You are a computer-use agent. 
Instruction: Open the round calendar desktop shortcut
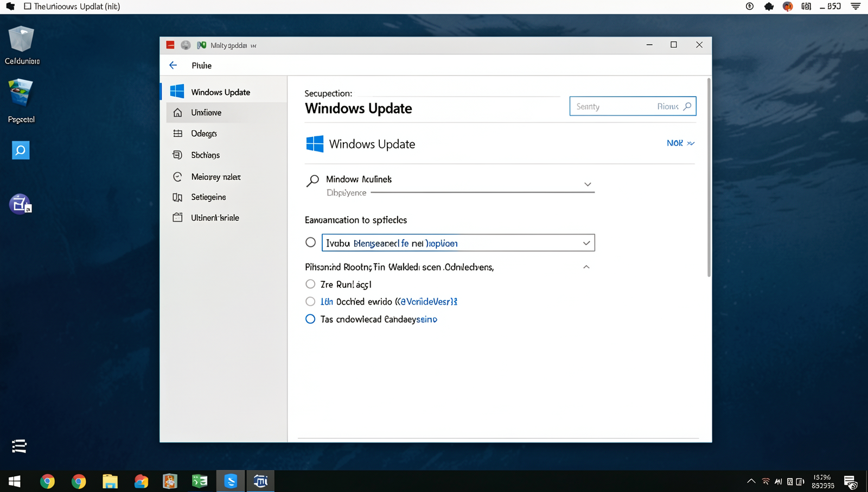[x=21, y=204]
